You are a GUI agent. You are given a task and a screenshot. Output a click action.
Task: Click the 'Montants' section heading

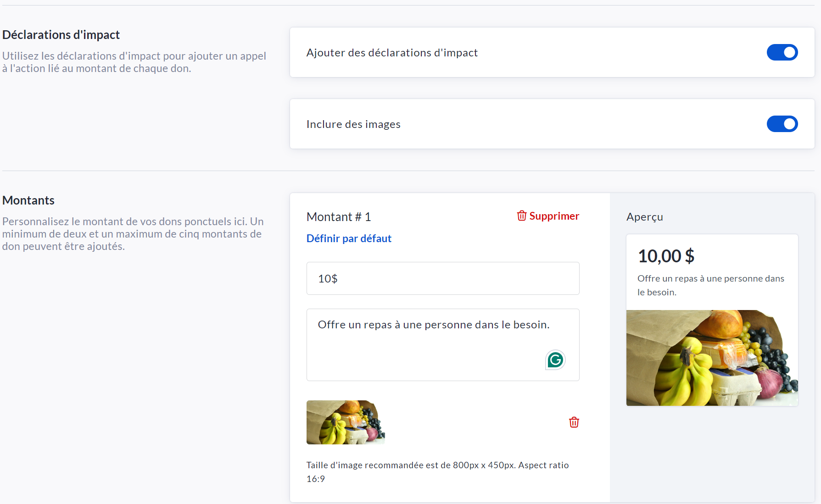28,200
